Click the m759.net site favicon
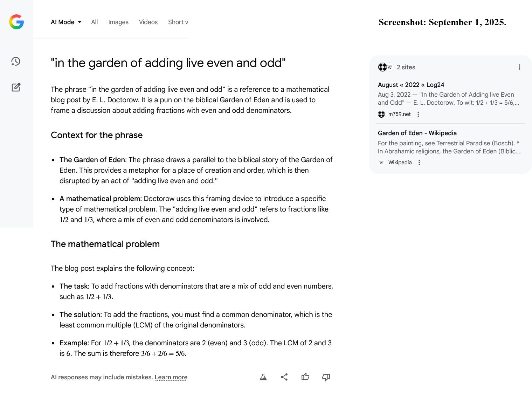 (381, 114)
